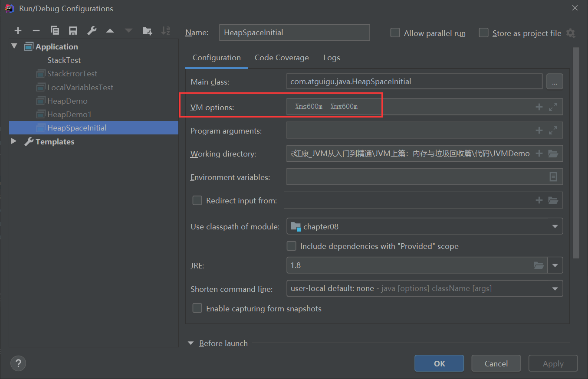
Task: Open the Store as project file settings gear
Action: [x=571, y=33]
